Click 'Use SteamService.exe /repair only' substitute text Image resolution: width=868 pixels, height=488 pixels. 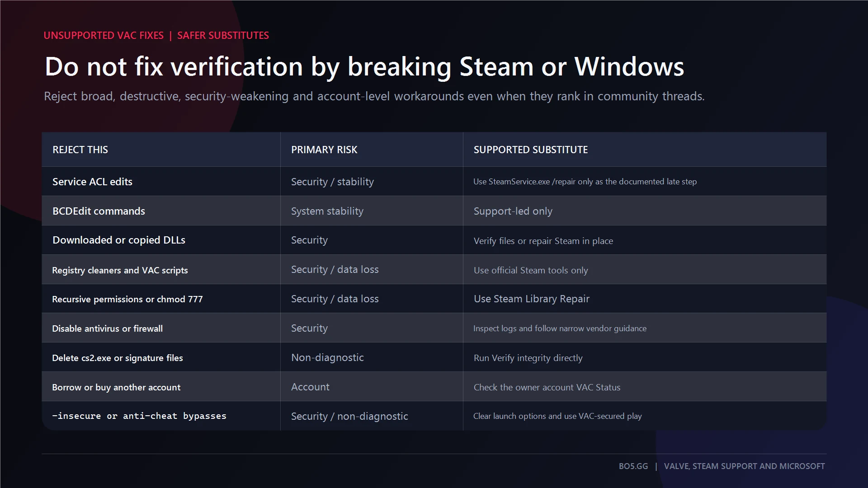tap(585, 182)
